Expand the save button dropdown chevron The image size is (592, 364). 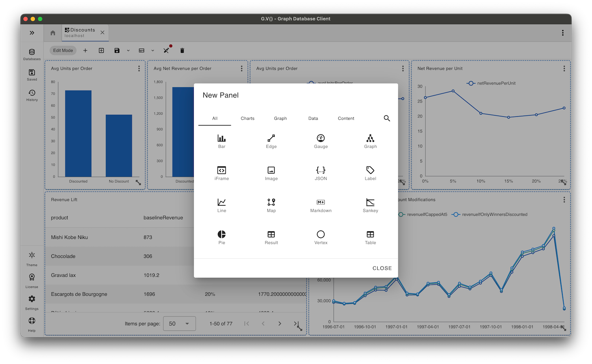coord(128,50)
